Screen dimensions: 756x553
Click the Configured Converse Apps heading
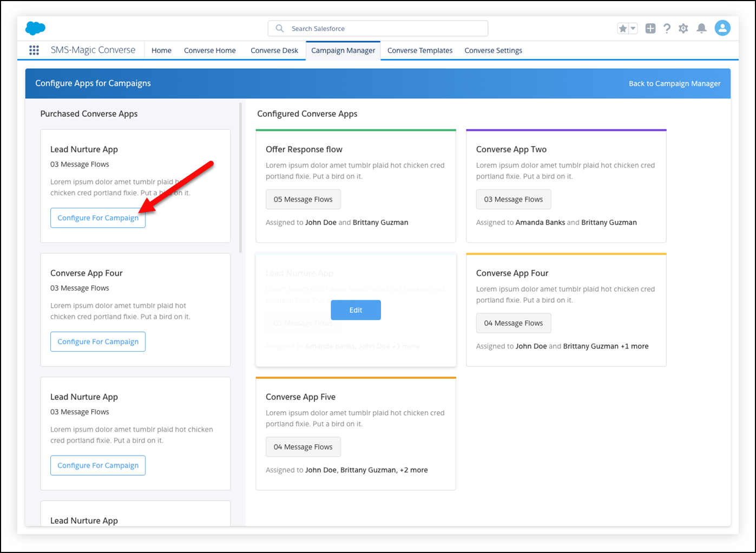coord(307,114)
